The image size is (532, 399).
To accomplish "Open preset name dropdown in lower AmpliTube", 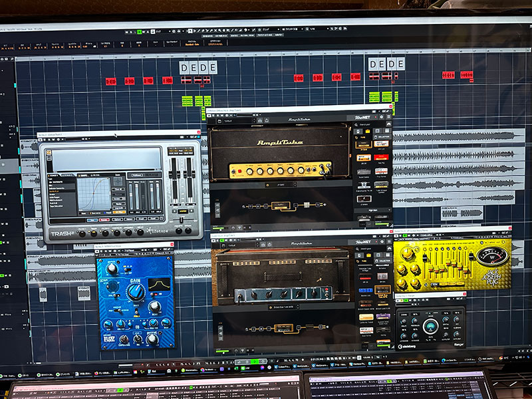I will (242, 245).
